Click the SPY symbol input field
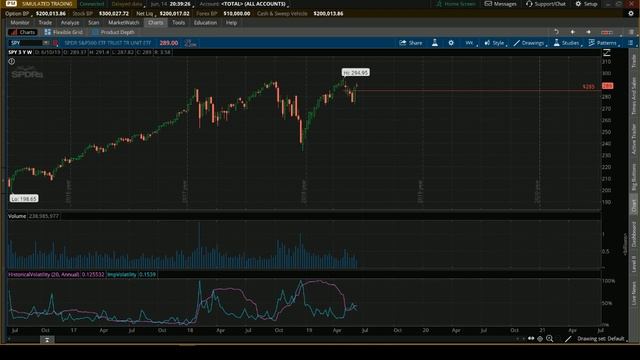 click(26, 43)
